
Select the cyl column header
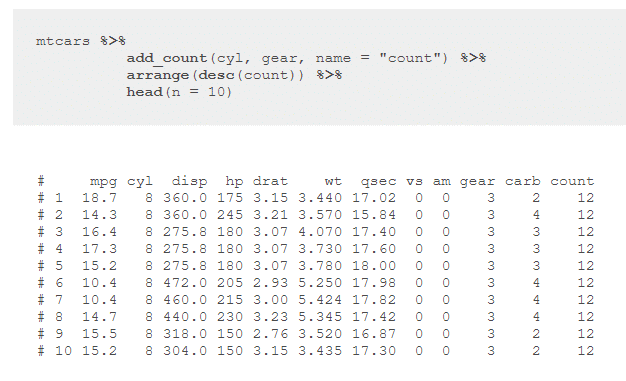click(140, 182)
